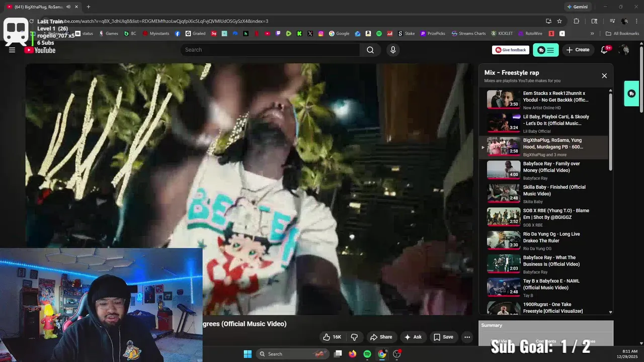644x362 pixels.
Task: Open the All Bookmarks folder
Action: pyautogui.click(x=622, y=34)
